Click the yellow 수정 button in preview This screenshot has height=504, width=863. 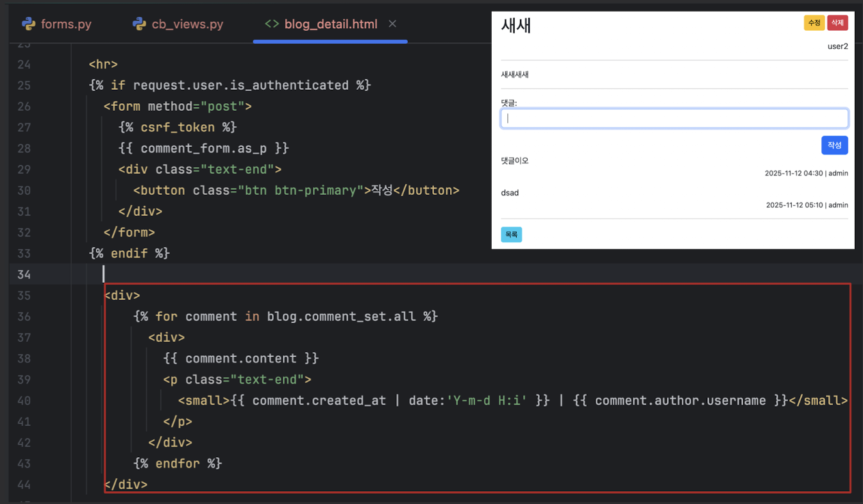[x=814, y=23]
